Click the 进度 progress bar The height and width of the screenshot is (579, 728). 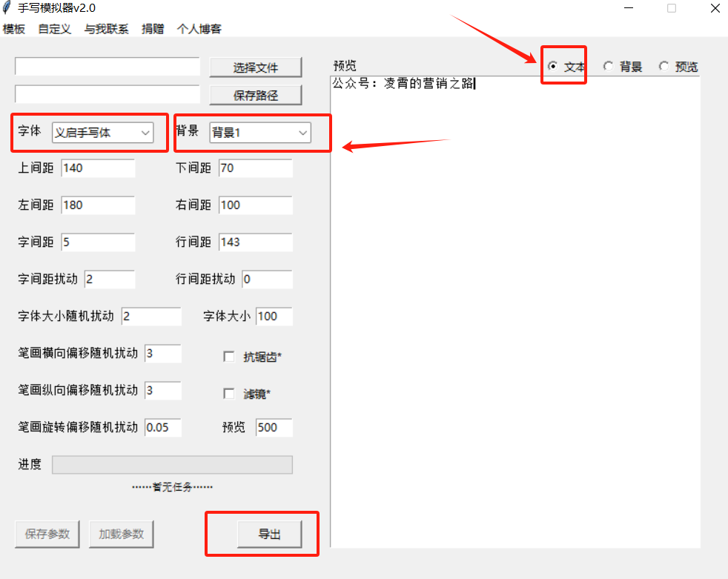coord(172,465)
